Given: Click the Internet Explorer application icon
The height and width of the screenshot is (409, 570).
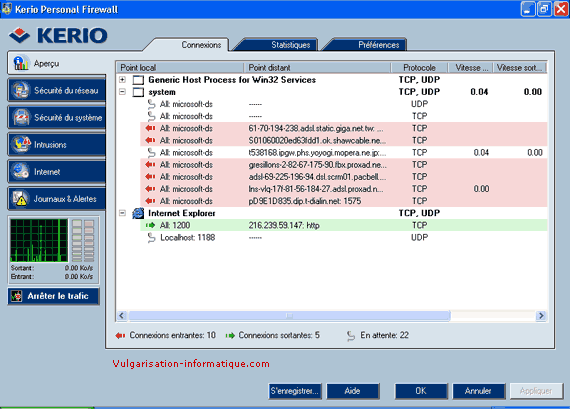Looking at the screenshot, I should pos(138,213).
